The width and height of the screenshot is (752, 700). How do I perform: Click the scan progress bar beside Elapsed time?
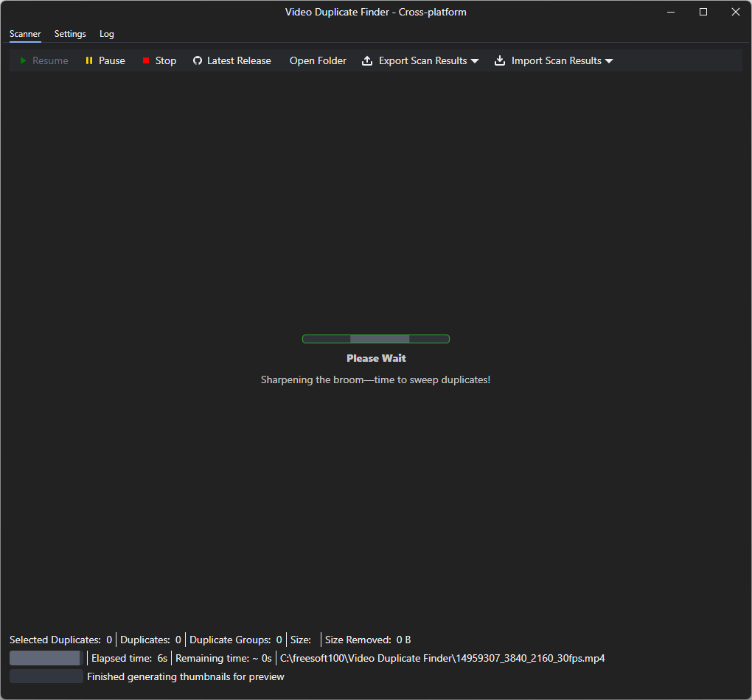coord(46,658)
